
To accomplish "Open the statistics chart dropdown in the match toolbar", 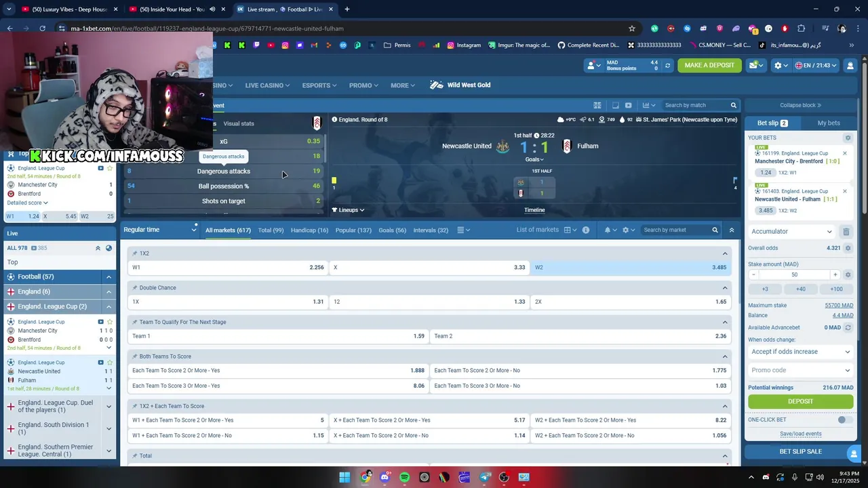I will click(649, 105).
